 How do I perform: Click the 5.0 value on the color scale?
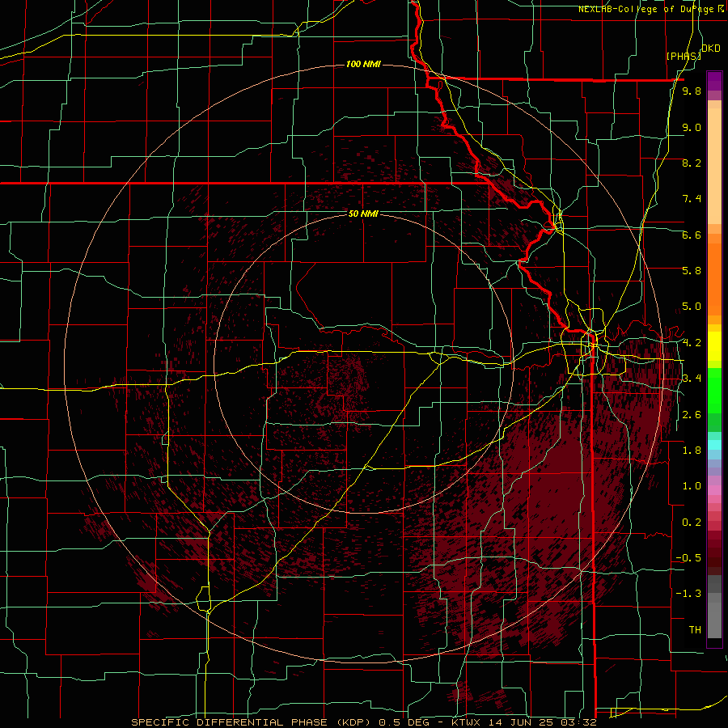click(692, 307)
